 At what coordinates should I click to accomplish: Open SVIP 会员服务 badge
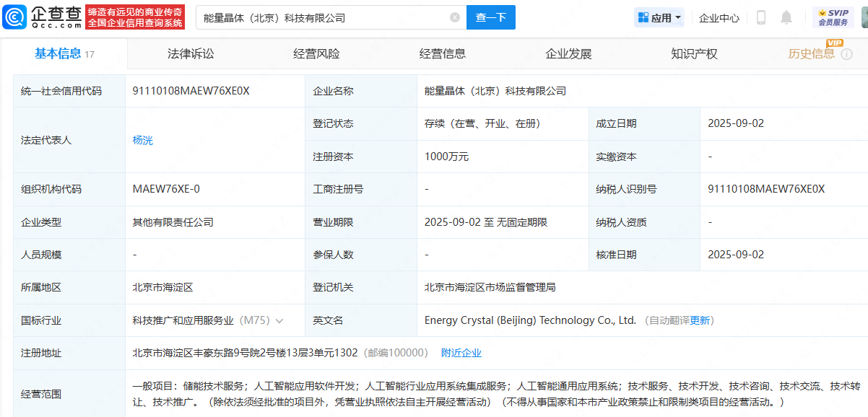click(x=833, y=17)
